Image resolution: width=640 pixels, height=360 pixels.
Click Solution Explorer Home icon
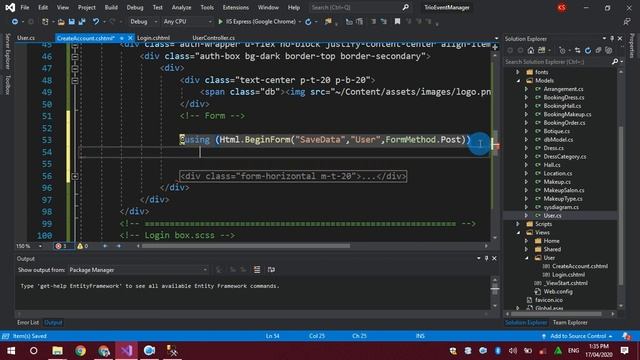coord(531,51)
